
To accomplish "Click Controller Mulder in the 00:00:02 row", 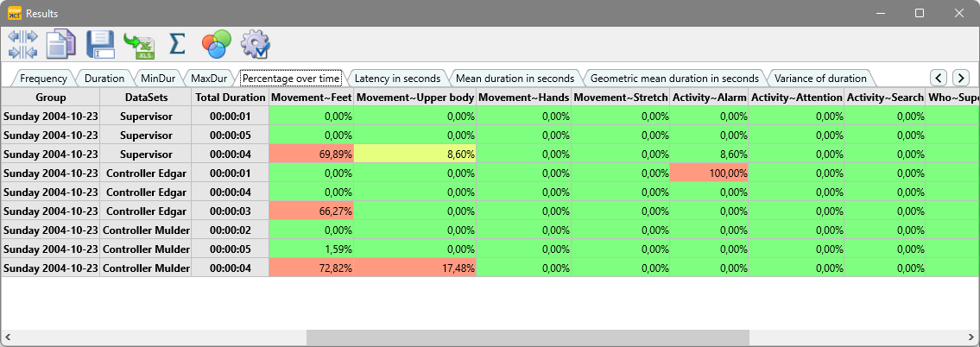I will [146, 230].
